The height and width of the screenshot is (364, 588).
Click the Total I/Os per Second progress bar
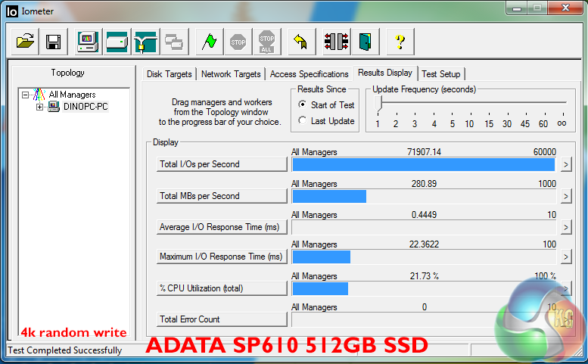pyautogui.click(x=424, y=164)
